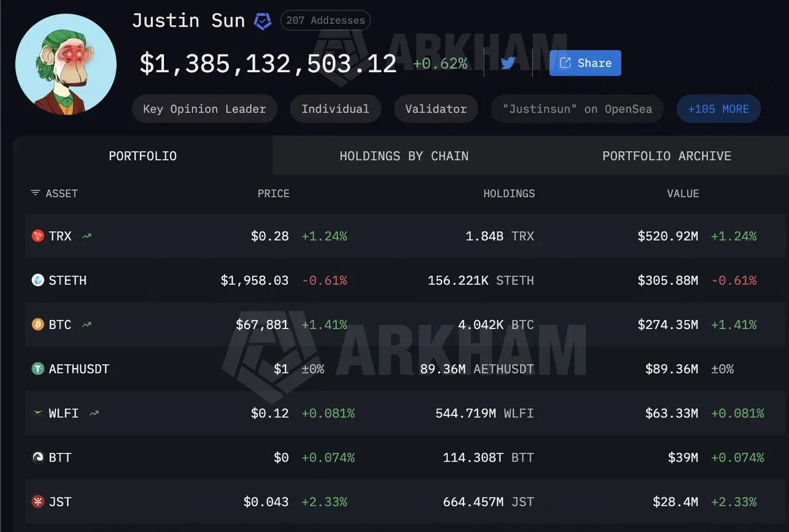This screenshot has width=789, height=532.
Task: Switch to the HOLDINGS BY CHAIN tab
Action: (x=404, y=156)
